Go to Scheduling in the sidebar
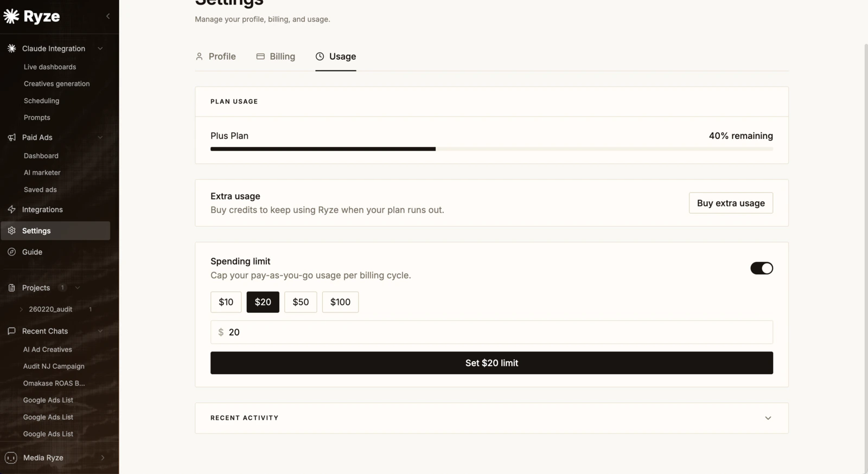Screen dimensions: 868x474 [41, 101]
